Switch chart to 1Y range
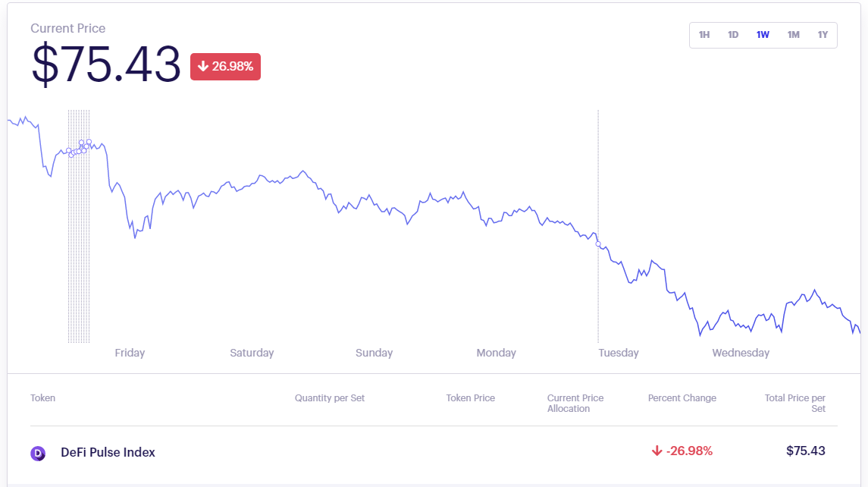Image resolution: width=868 pixels, height=487 pixels. (x=823, y=35)
